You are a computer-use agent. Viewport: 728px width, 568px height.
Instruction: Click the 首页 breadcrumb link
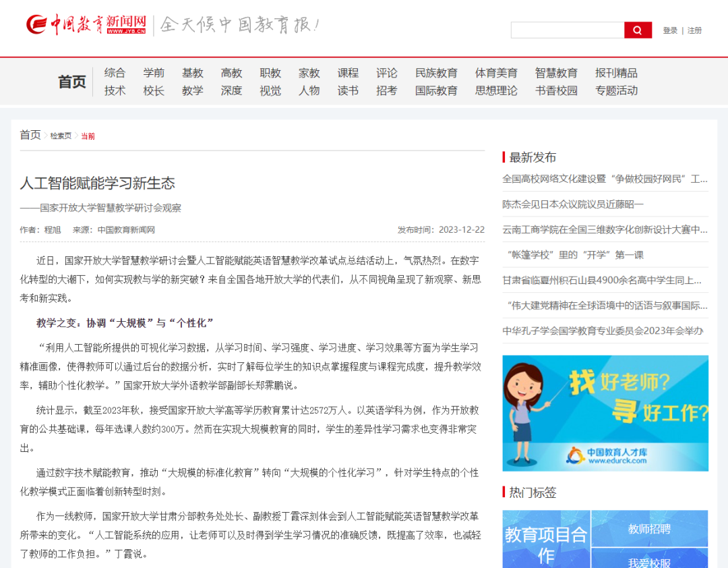pos(30,135)
